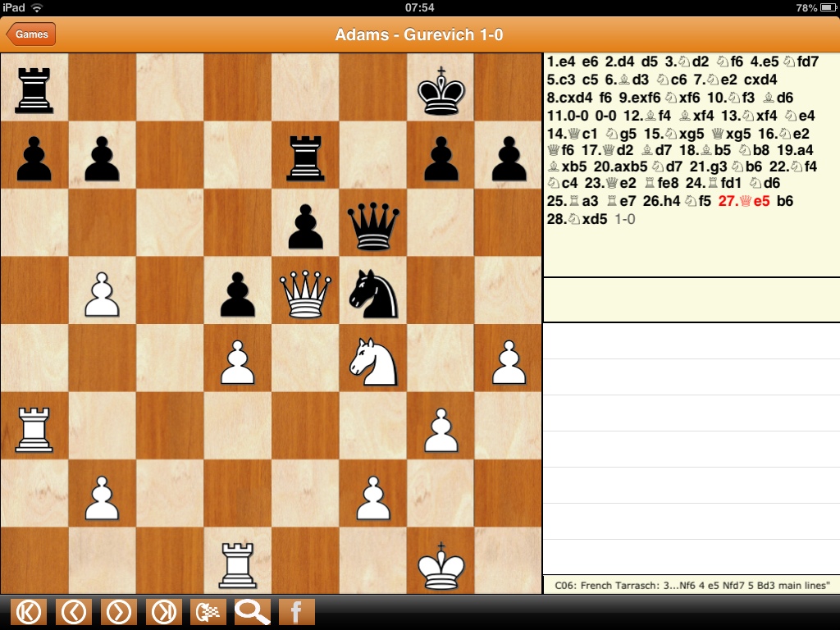Select the white queen on e5
The image size is (840, 630).
tap(304, 290)
